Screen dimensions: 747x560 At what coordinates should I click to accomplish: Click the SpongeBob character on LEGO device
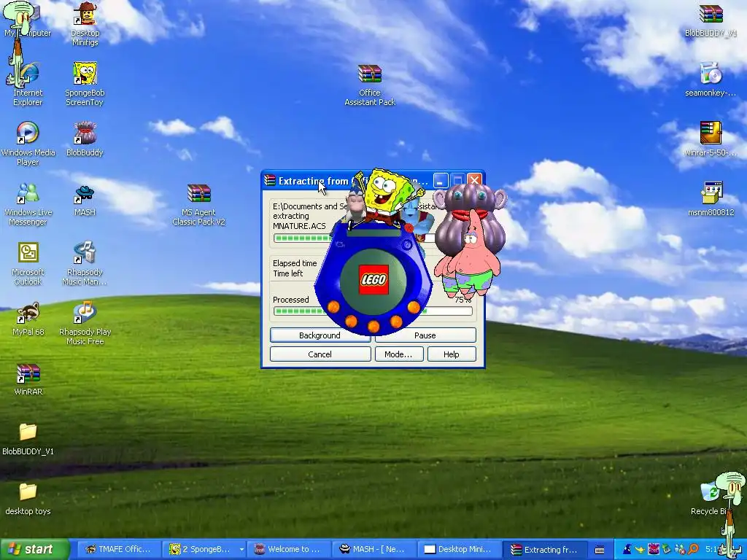385,196
